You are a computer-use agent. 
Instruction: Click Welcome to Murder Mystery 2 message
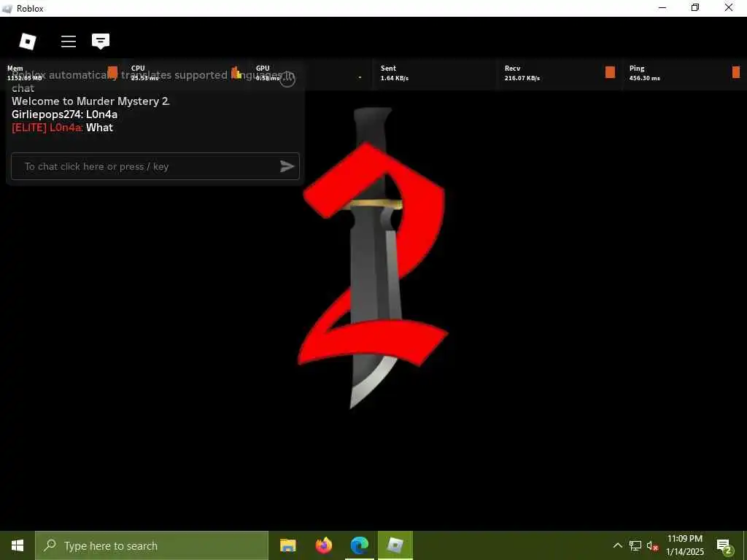click(x=90, y=101)
